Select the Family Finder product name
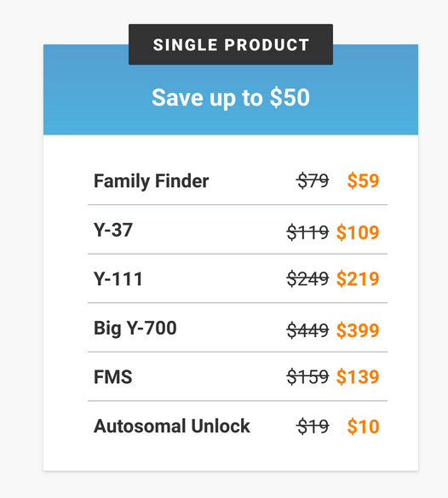The height and width of the screenshot is (498, 448). pos(152,181)
